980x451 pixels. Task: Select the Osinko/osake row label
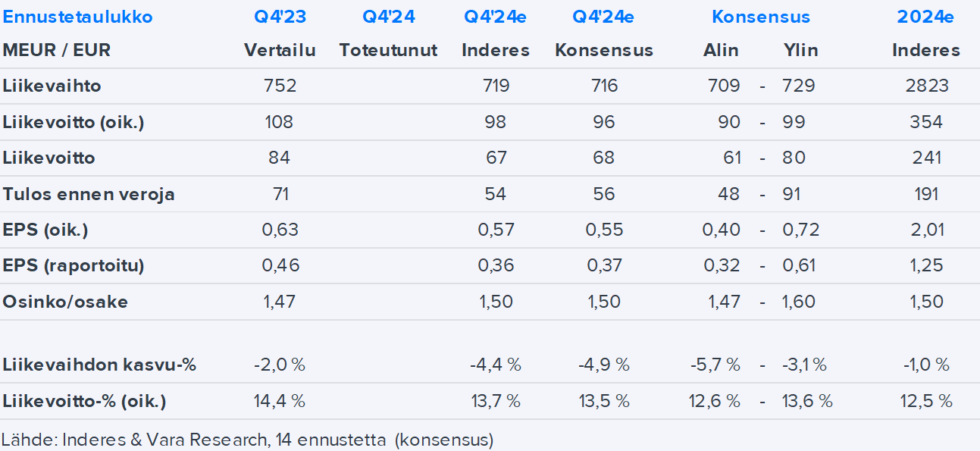pyautogui.click(x=65, y=302)
